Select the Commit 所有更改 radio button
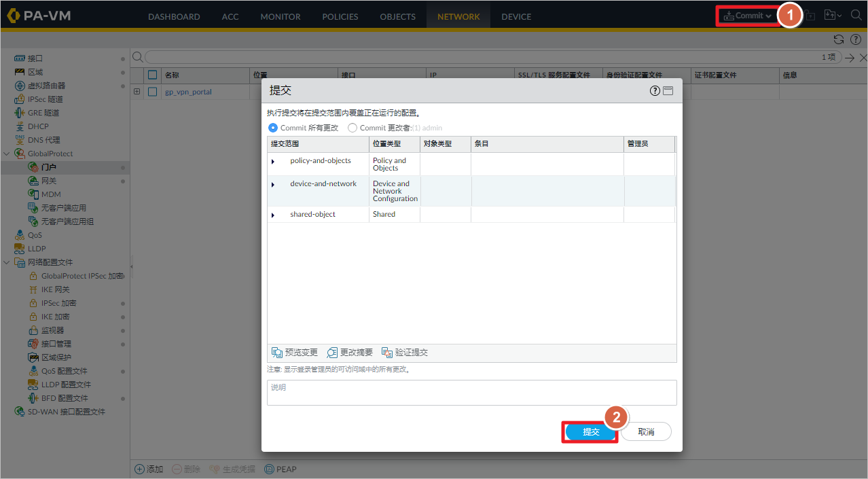868x479 pixels. tap(273, 128)
